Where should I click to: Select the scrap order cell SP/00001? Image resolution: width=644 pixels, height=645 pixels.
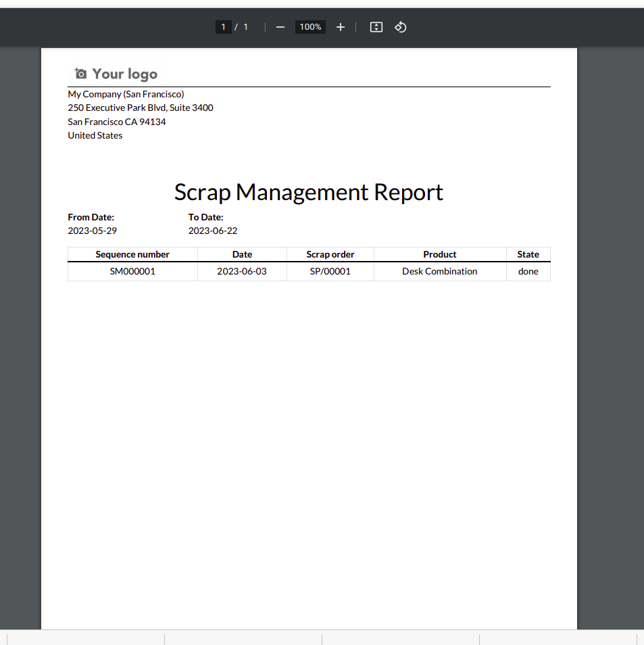coord(330,272)
